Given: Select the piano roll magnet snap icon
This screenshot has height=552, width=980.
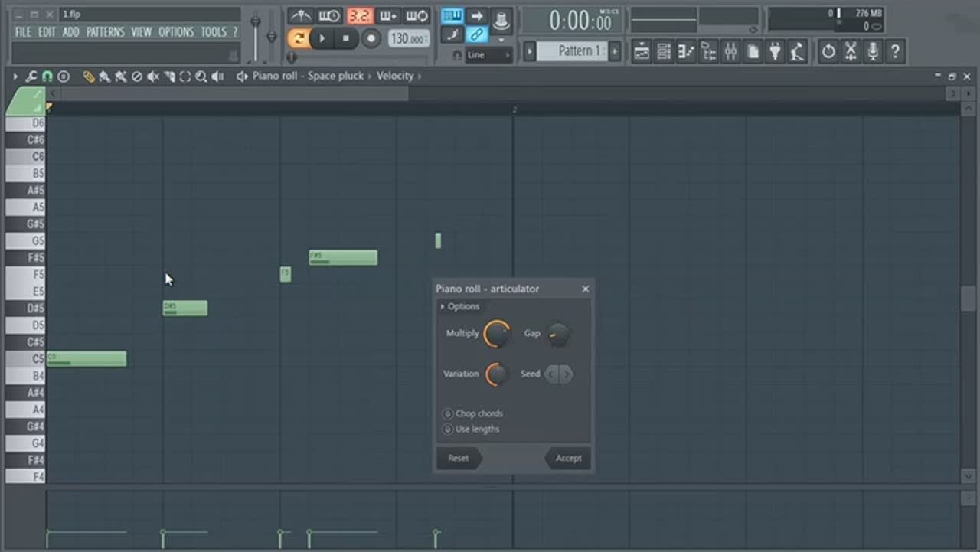Looking at the screenshot, I should click(47, 77).
